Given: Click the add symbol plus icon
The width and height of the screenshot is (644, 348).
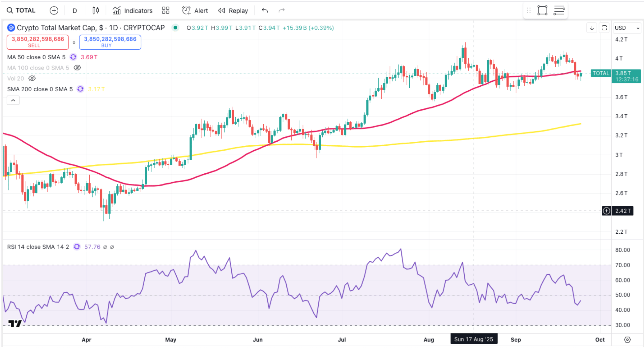Looking at the screenshot, I should click(54, 11).
